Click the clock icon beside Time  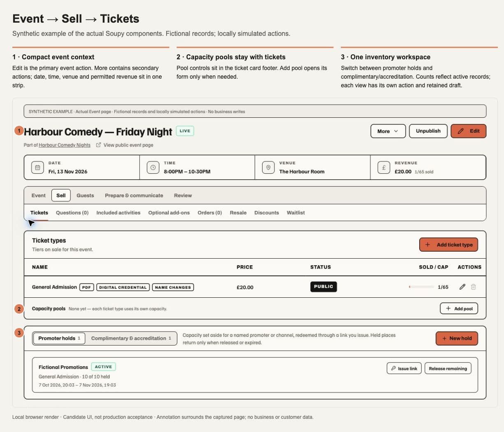pyautogui.click(x=153, y=168)
